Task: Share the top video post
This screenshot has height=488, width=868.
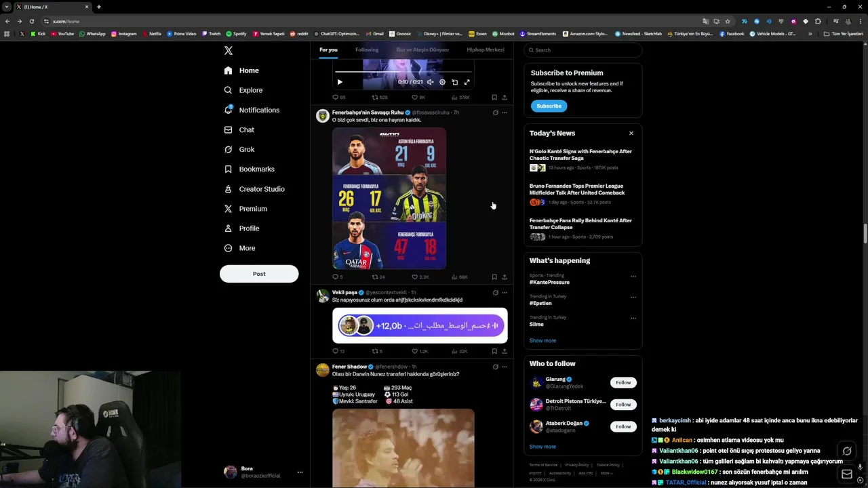Action: click(x=504, y=98)
